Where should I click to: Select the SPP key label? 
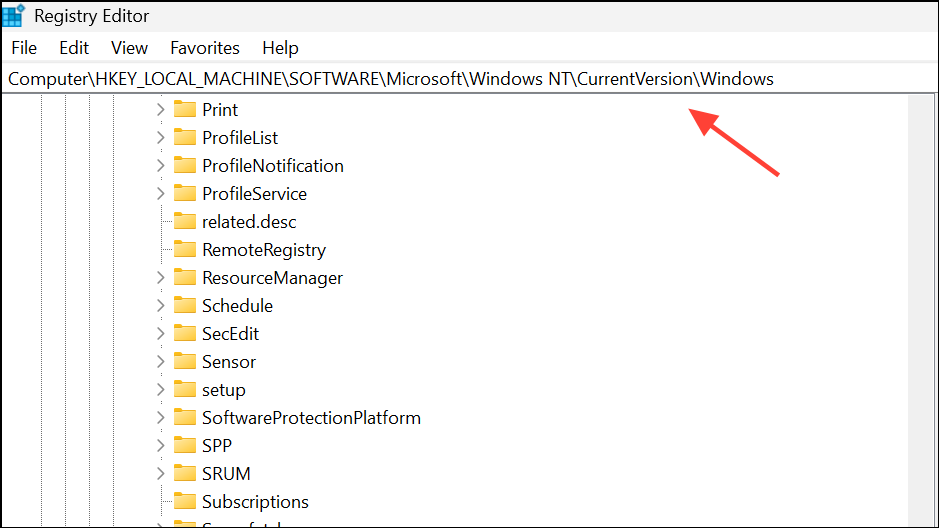click(217, 446)
